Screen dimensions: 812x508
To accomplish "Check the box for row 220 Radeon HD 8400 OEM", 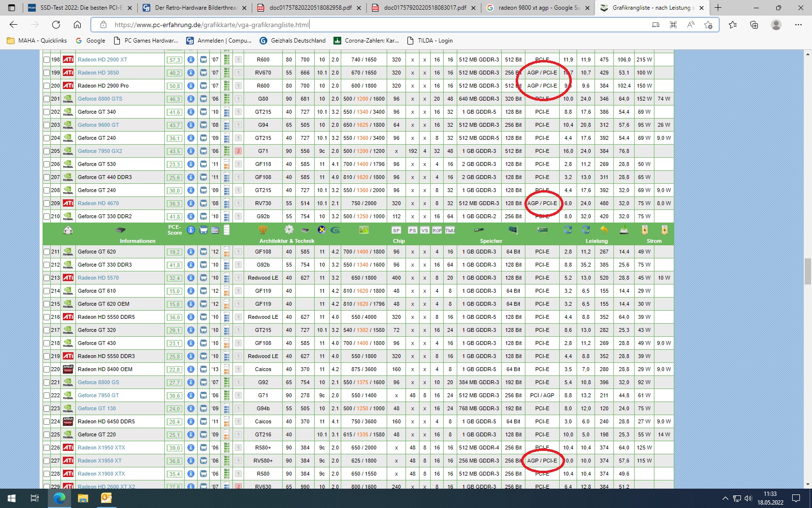I will 46,369.
